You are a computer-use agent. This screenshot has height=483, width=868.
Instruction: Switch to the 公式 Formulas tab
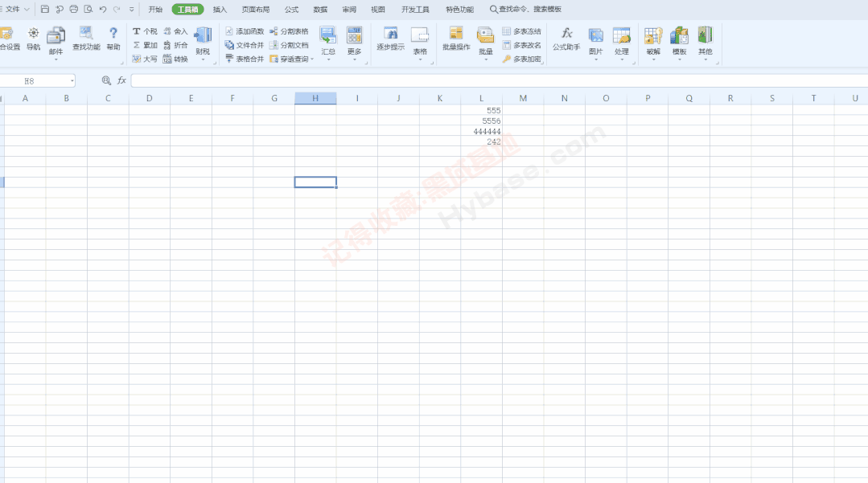click(x=291, y=10)
